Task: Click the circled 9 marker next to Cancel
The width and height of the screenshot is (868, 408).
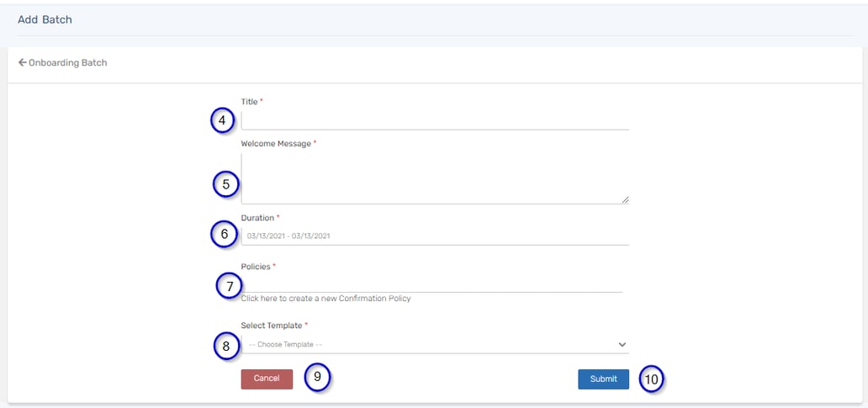Action: 317,377
